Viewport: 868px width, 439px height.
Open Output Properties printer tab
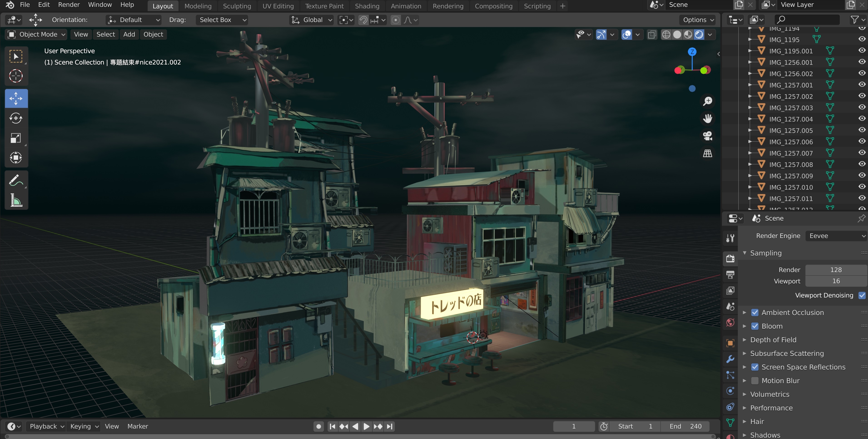(x=730, y=275)
